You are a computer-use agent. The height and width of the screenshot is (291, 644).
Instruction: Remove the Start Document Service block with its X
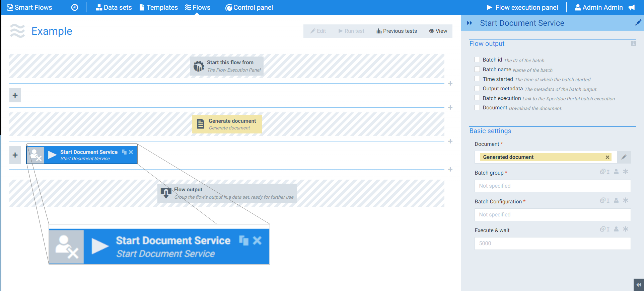point(131,152)
